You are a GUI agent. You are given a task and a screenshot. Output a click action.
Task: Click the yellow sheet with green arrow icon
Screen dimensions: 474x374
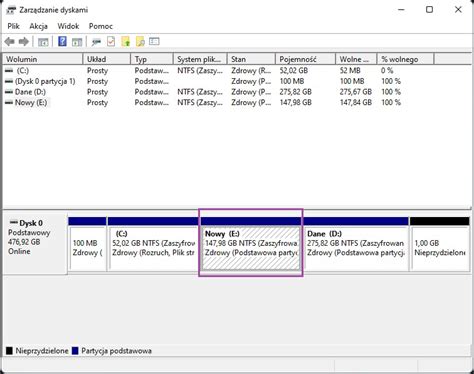click(126, 41)
